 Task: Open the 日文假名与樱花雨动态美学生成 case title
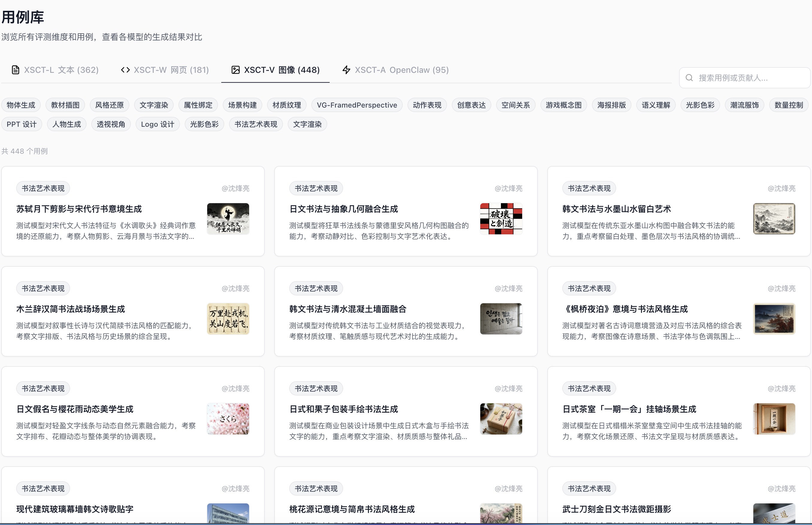tap(75, 409)
